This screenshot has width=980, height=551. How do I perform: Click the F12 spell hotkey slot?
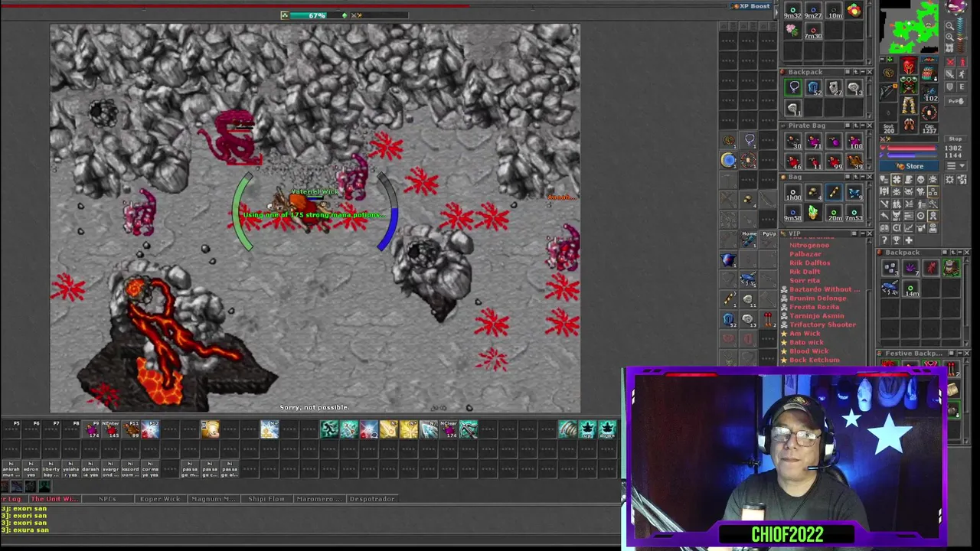click(151, 429)
